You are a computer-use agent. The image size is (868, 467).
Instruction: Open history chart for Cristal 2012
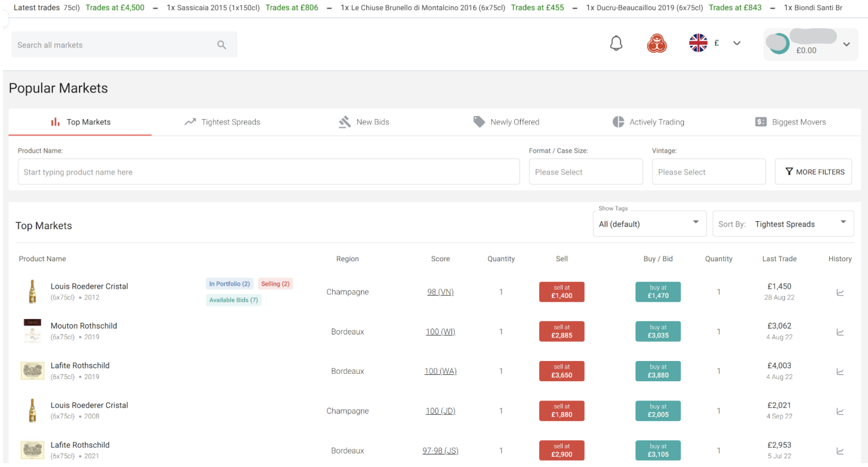[840, 292]
